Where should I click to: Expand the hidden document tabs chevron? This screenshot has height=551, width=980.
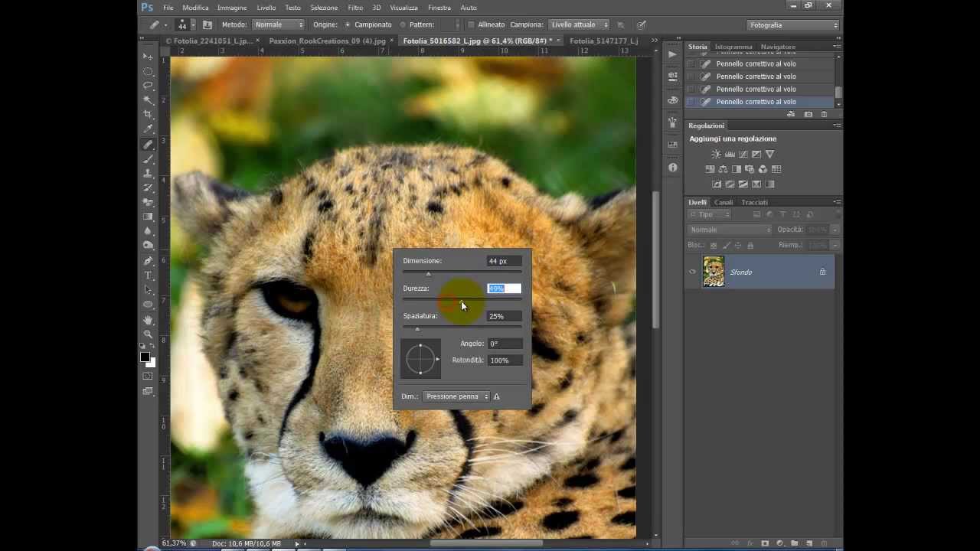point(653,41)
